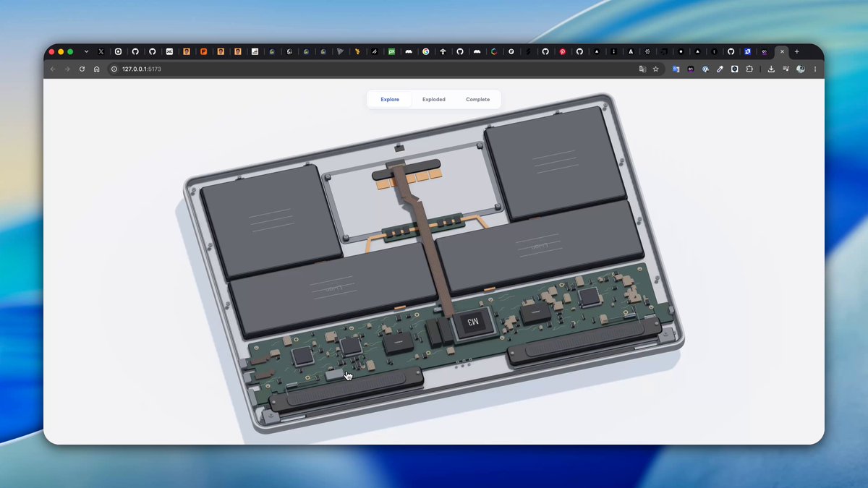The image size is (868, 488).
Task: Go back using the browser back arrow
Action: (x=52, y=69)
